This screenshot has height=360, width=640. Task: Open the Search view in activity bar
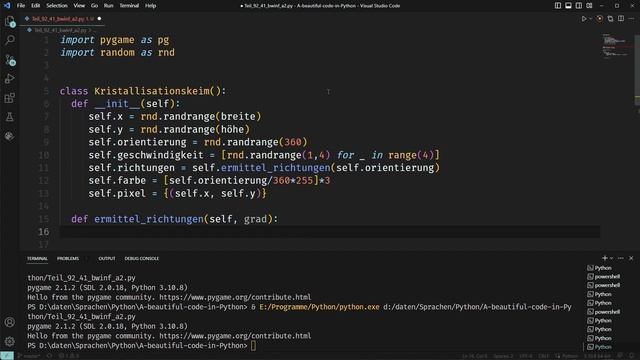point(10,40)
